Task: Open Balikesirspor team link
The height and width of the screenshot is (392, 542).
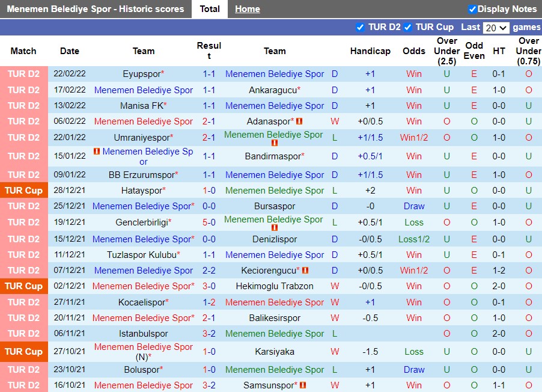Action: (275, 318)
